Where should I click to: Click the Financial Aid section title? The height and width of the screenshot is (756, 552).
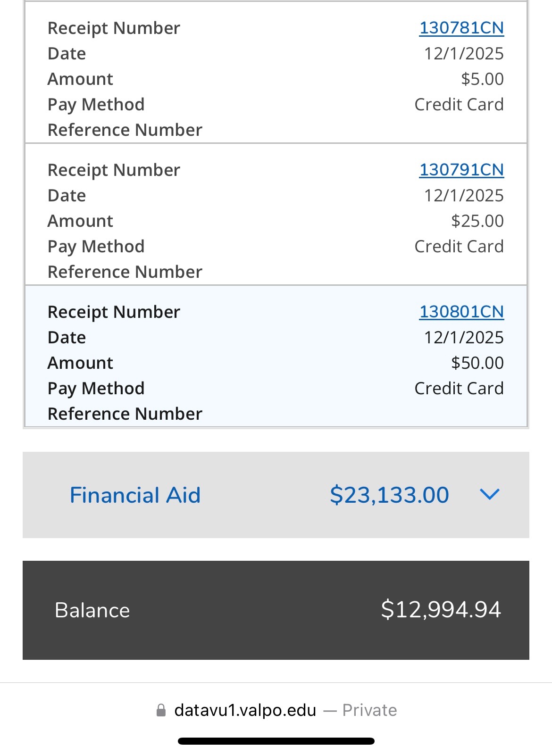[x=135, y=495]
